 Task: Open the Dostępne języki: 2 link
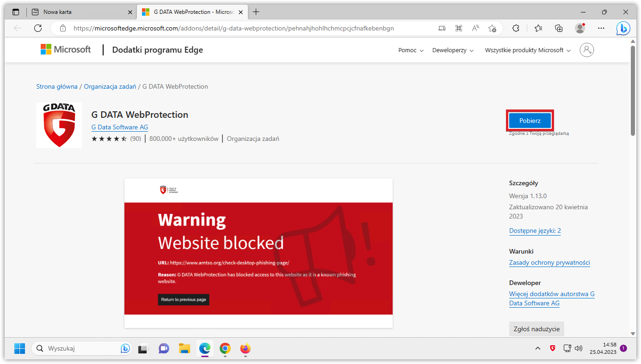click(535, 231)
